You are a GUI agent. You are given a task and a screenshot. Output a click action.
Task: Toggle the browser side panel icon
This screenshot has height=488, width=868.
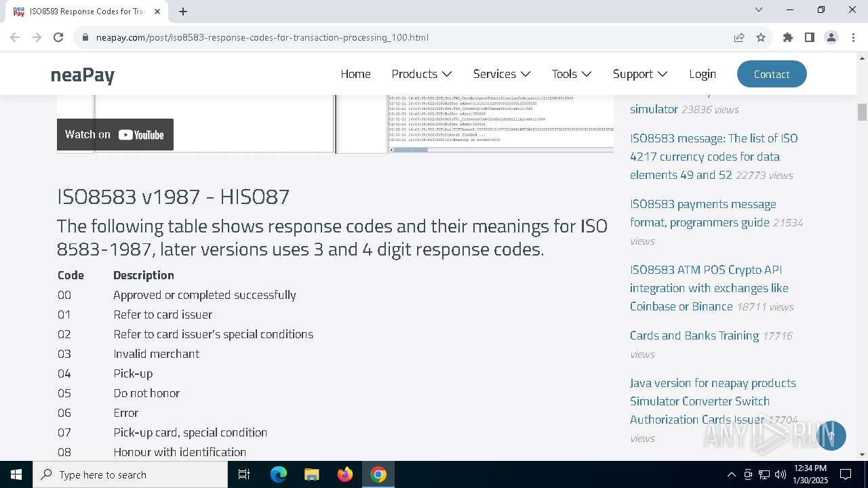(x=810, y=37)
